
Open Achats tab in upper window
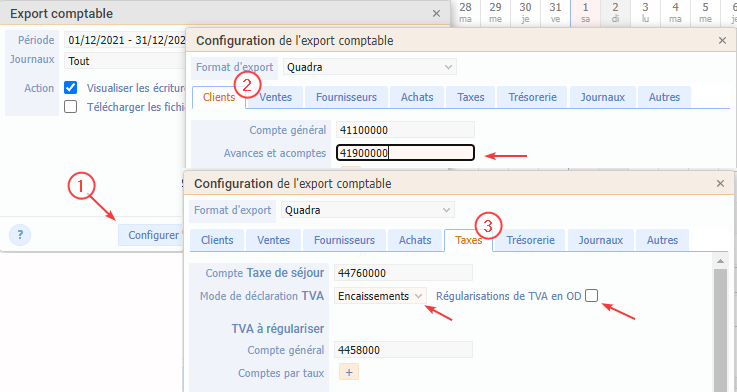point(417,97)
